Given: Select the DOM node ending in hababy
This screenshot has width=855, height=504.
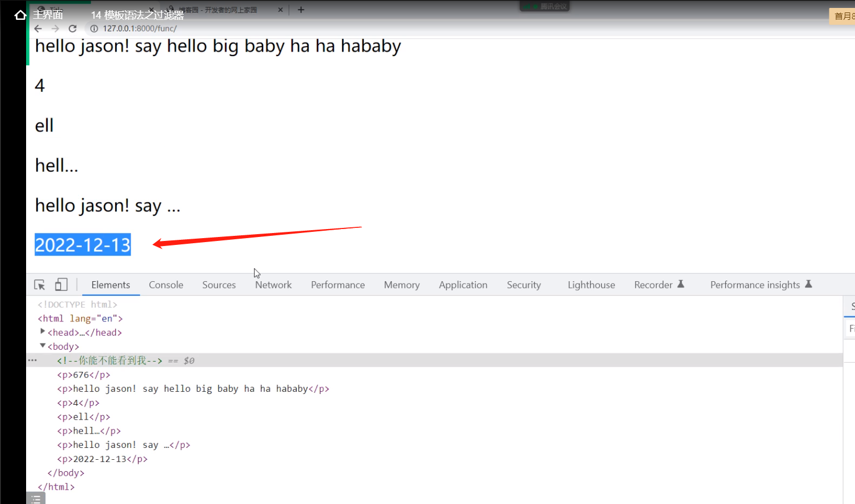Looking at the screenshot, I should tap(193, 389).
